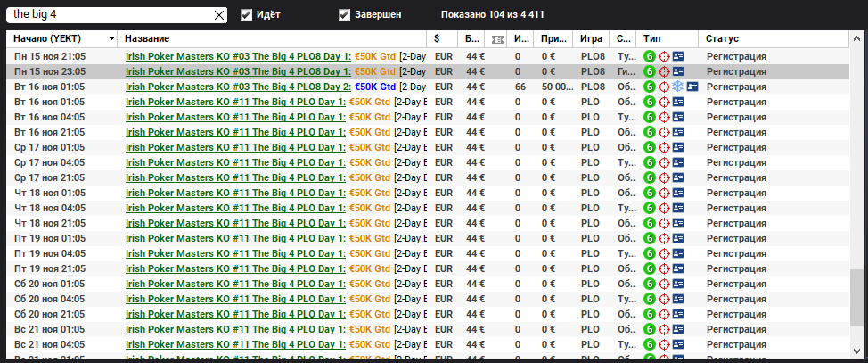Click ID card icon in Сб 20 ноя 21:05 row

678,314
